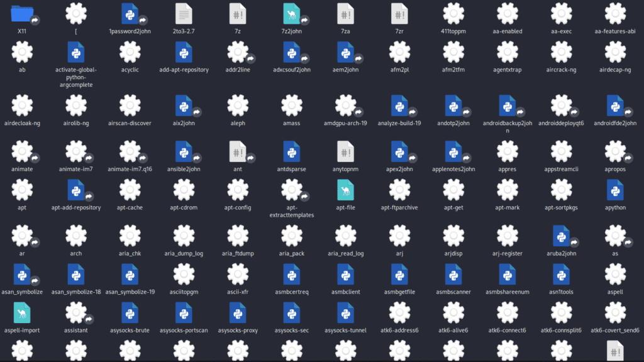Select the androidbackup2john script

(x=507, y=106)
